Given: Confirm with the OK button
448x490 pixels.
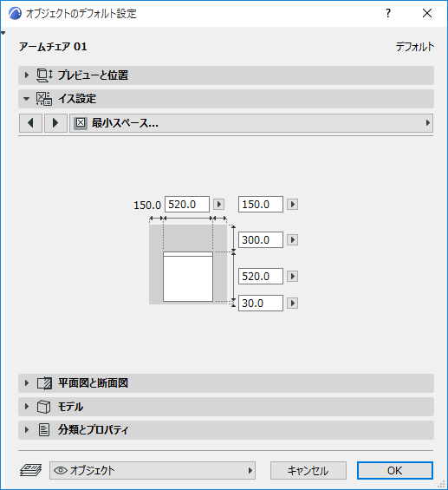Looking at the screenshot, I should (x=395, y=470).
